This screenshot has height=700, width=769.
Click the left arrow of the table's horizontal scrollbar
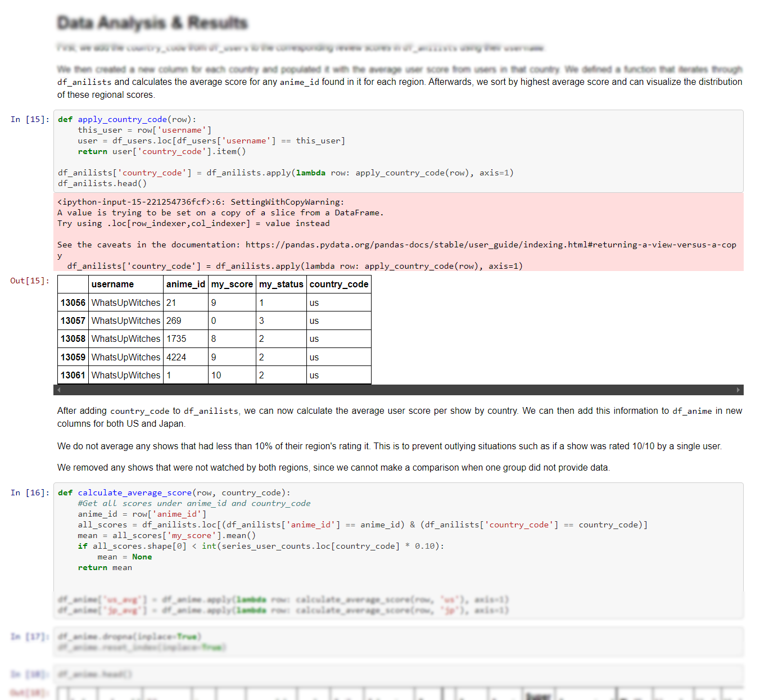(58, 390)
